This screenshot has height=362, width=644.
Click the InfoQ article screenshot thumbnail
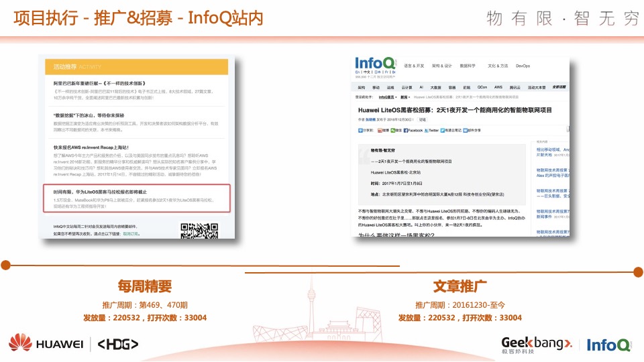[461, 147]
